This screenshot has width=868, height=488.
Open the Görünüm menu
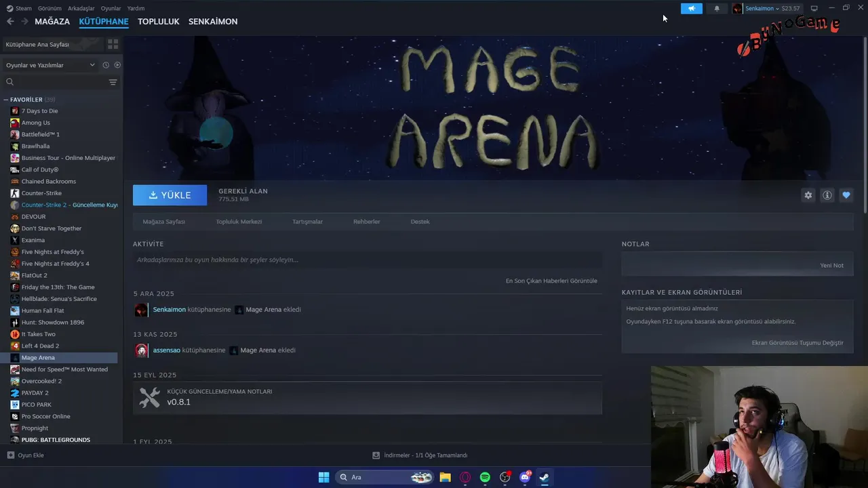click(x=50, y=8)
